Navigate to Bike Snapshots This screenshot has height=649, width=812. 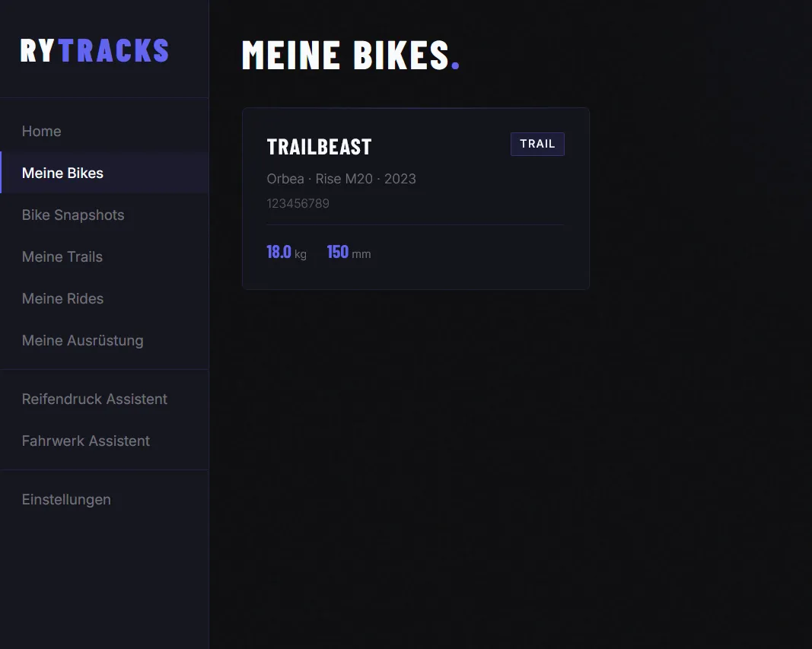pos(72,215)
